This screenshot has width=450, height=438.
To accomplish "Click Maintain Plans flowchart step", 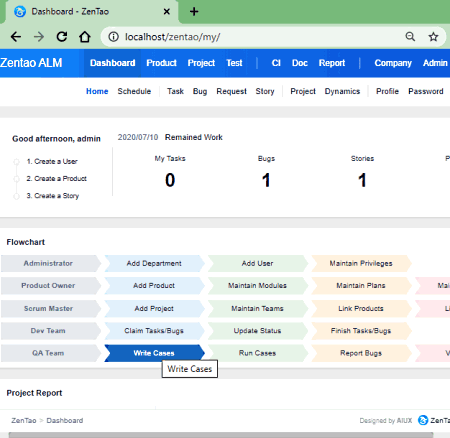I will [361, 286].
